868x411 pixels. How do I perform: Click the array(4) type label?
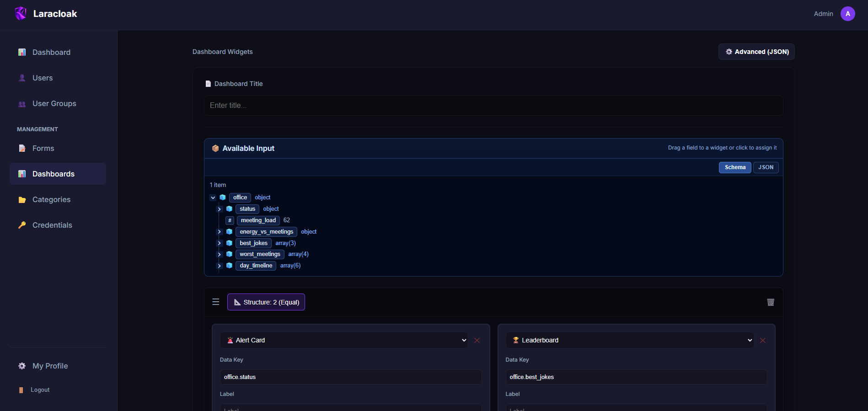pos(298,254)
